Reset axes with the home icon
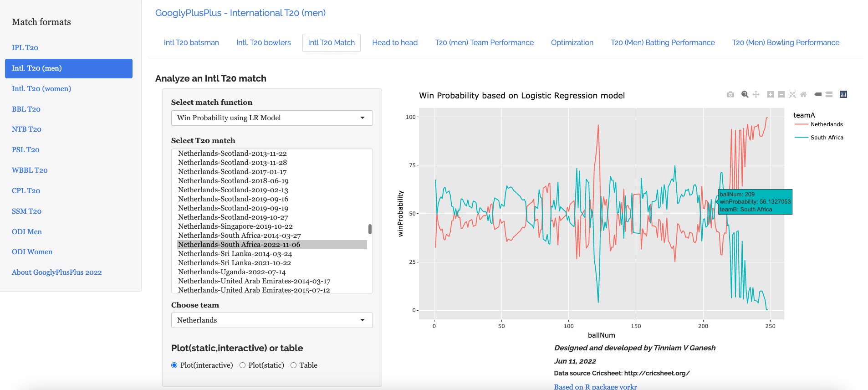The image size is (868, 390). pos(803,94)
